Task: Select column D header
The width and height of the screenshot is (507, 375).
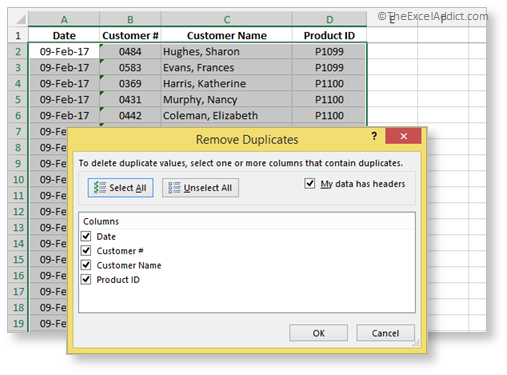Action: tap(329, 19)
